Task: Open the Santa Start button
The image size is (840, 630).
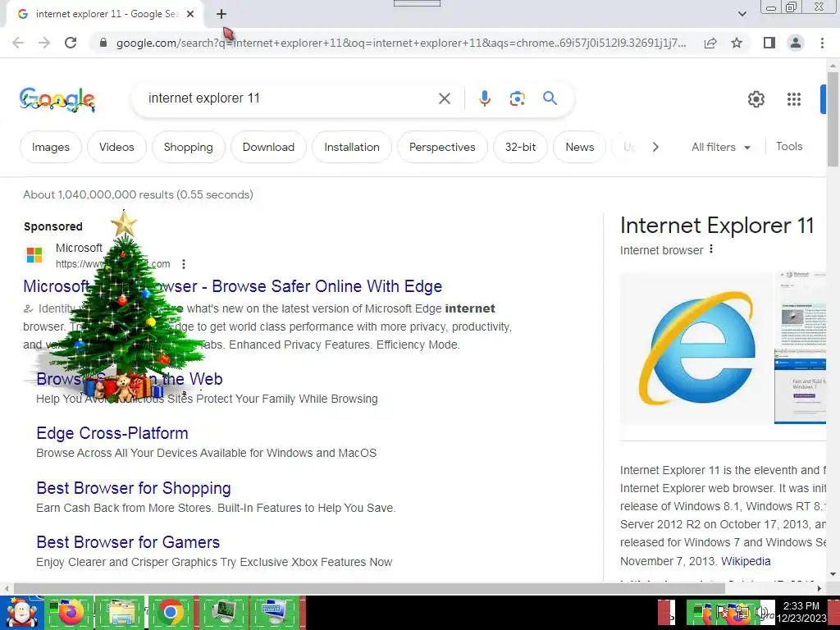Action: point(21,612)
